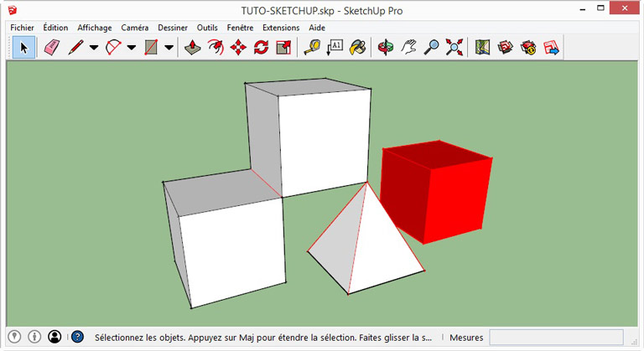The width and height of the screenshot is (644, 351).
Task: Choose the Text label tool
Action: 335,48
